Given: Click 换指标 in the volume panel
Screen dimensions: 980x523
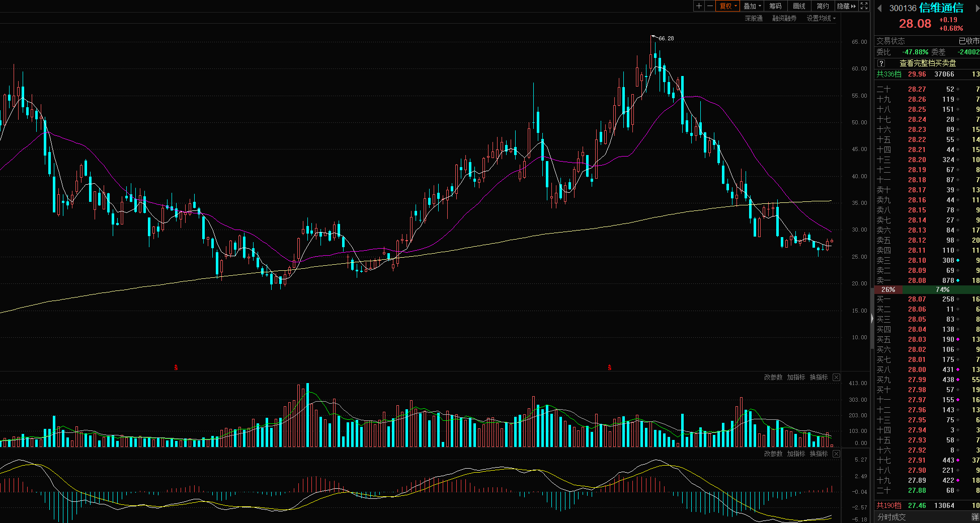Looking at the screenshot, I should tap(819, 377).
